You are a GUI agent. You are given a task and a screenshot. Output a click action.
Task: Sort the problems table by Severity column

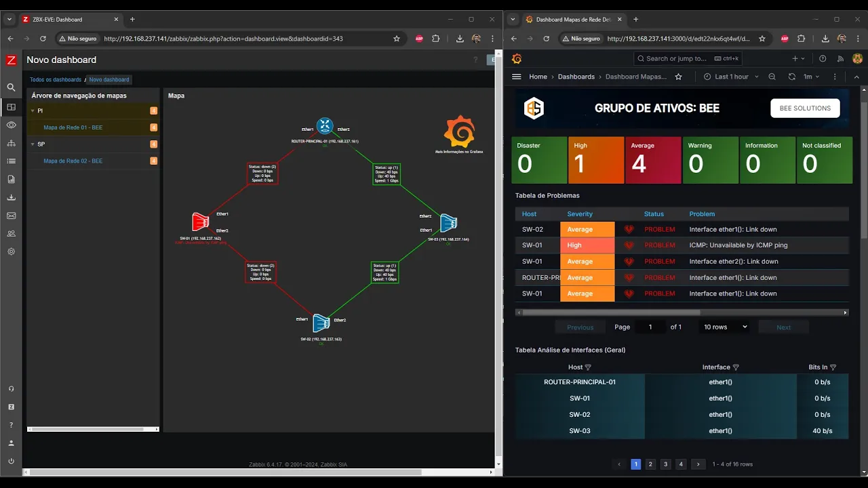coord(580,214)
